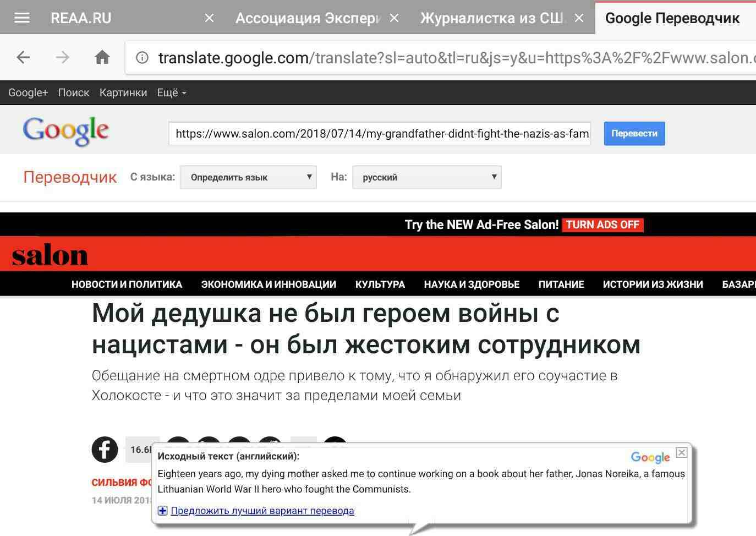The width and height of the screenshot is (756, 536).
Task: Click the salon.com URL input field
Action: coord(379,134)
